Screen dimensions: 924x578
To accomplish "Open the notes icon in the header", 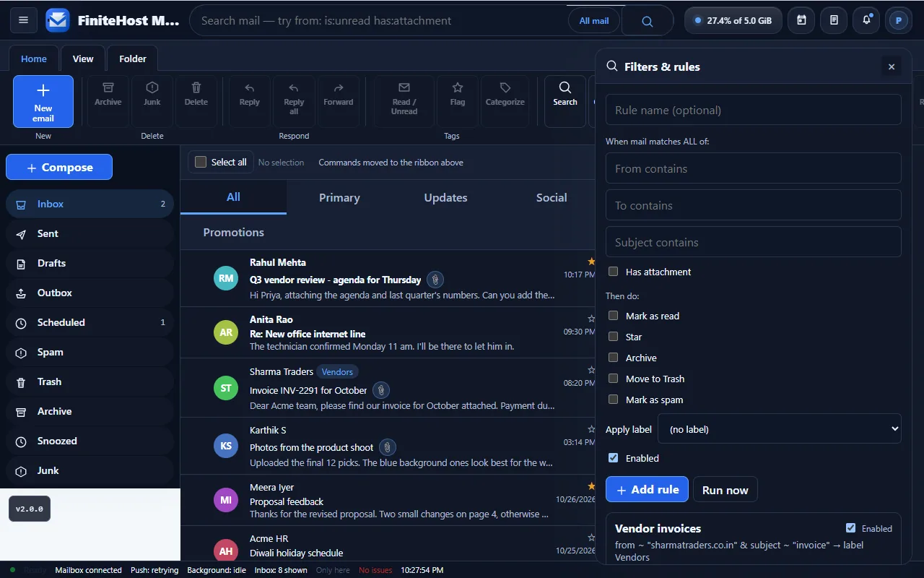I will coord(834,20).
